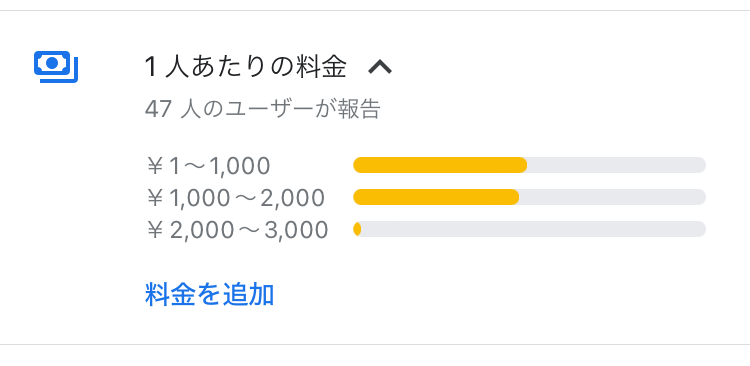Click the ￥2,000～3,000 price range label
The height and width of the screenshot is (366, 750).
(237, 230)
